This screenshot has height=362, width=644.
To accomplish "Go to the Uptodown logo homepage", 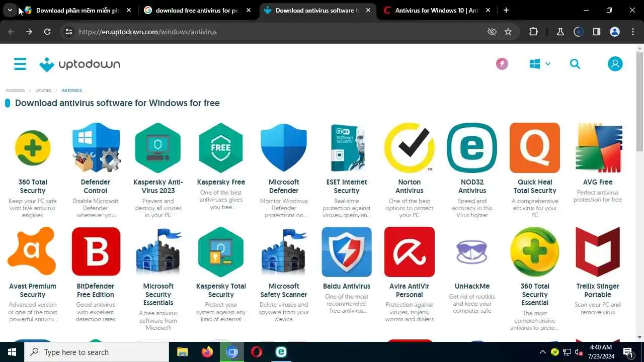I will (x=80, y=64).
